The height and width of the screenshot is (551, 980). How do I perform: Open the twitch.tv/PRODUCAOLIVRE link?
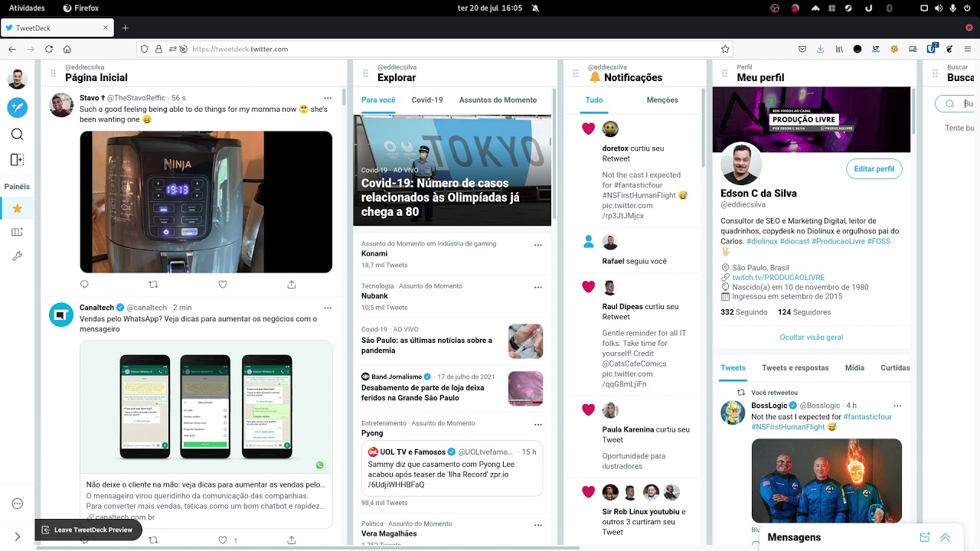[x=778, y=278]
